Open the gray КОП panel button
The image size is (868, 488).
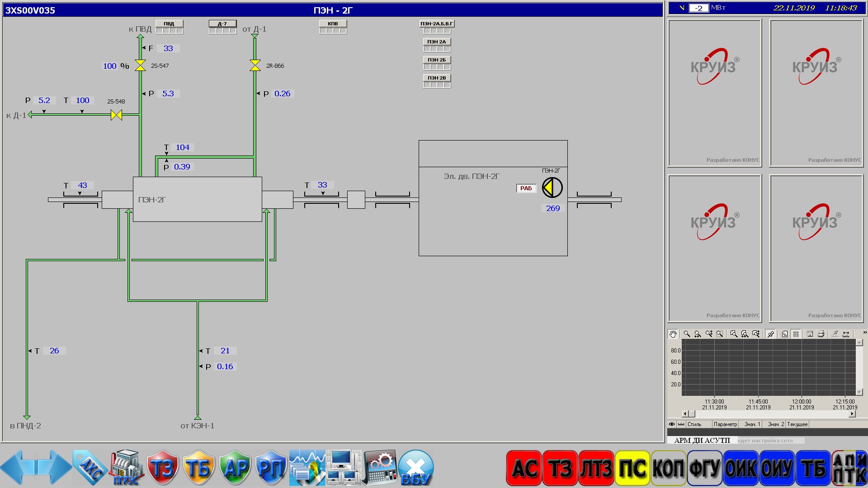pyautogui.click(x=669, y=468)
